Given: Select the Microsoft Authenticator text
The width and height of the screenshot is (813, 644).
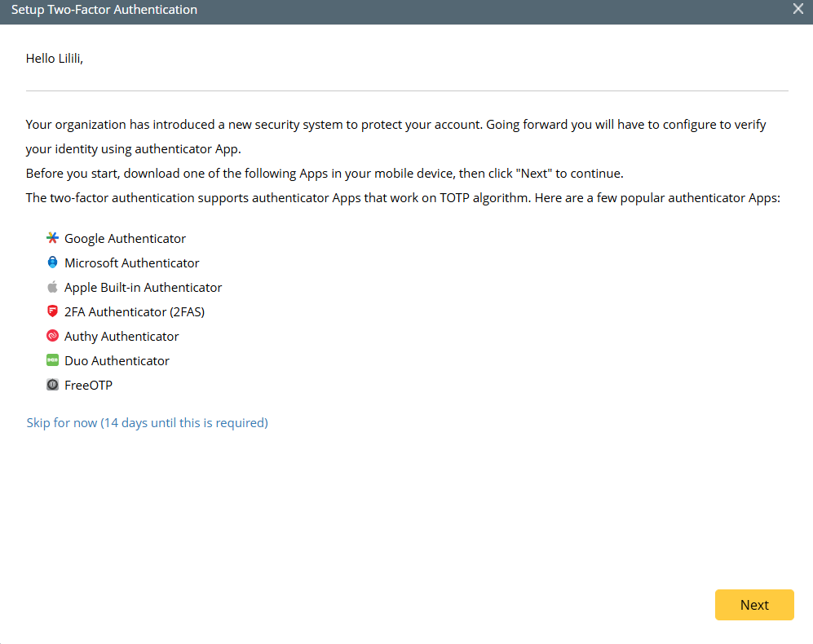Looking at the screenshot, I should click(x=131, y=263).
